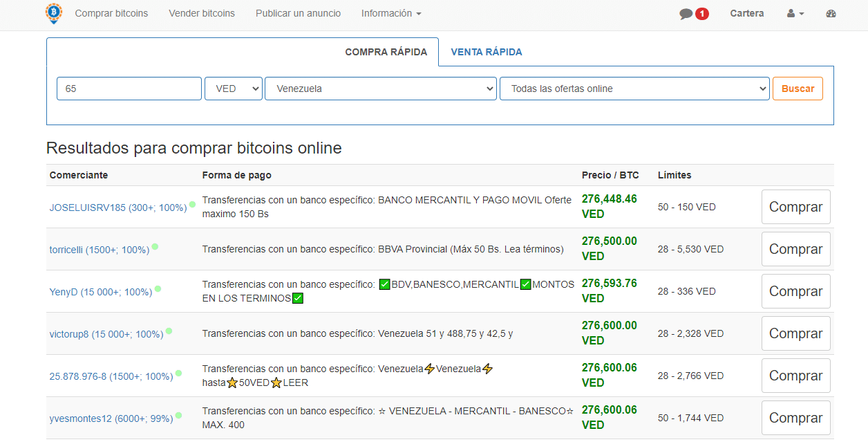Click the limits 50 - 1,744 VED
This screenshot has height=442, width=868.
[691, 418]
